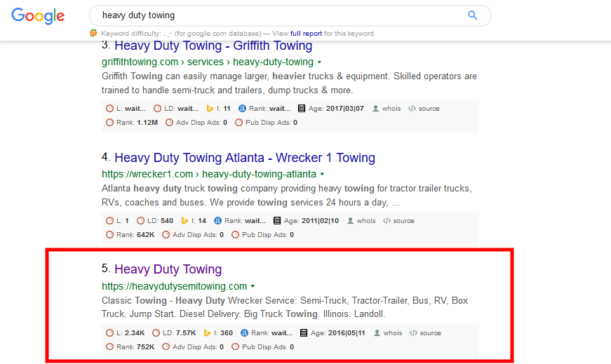Expand dropdown arrow next to heavydutysemitowing.com URL
Image resolution: width=611 pixels, height=364 pixels.
point(253,286)
